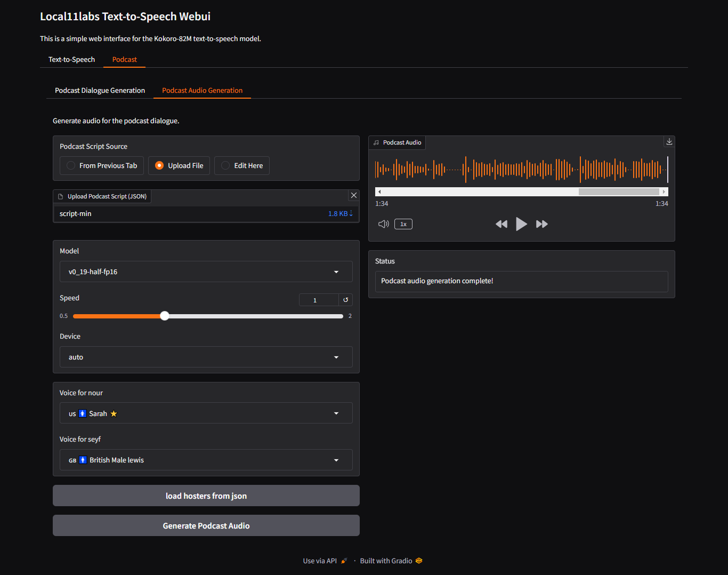
Task: Click the scrollbar left arrow under the waveform
Action: click(x=379, y=191)
